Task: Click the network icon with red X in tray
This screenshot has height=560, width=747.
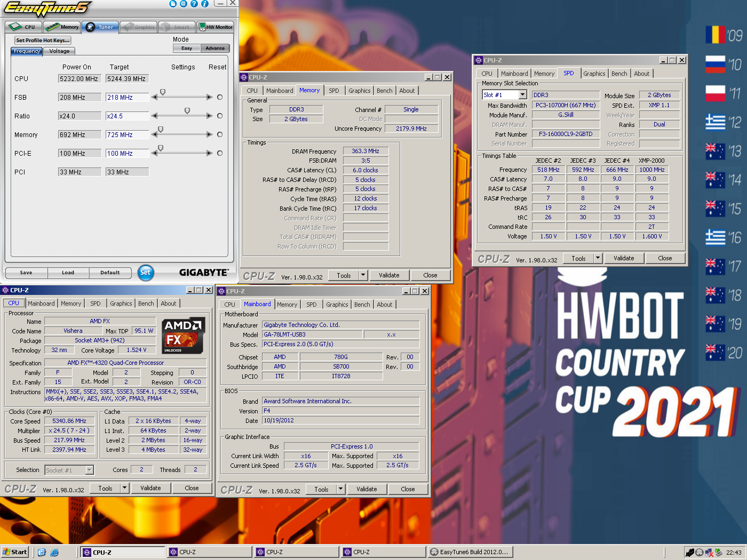Action: click(x=709, y=553)
